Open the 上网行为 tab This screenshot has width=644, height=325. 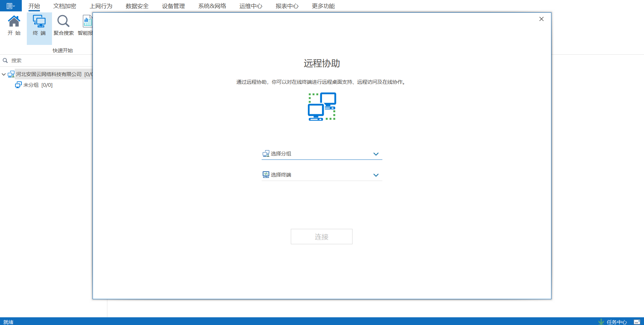coord(101,6)
